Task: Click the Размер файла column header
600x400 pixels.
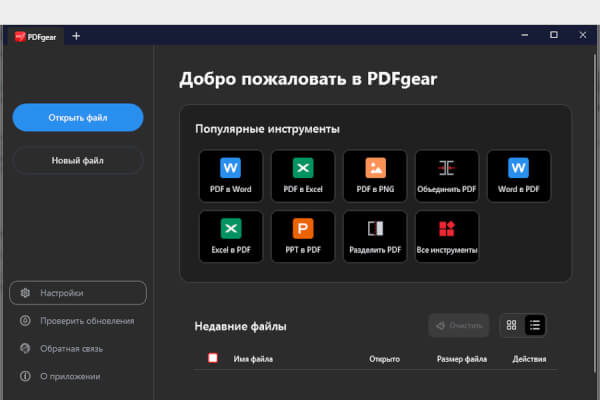Action: pyautogui.click(x=462, y=359)
